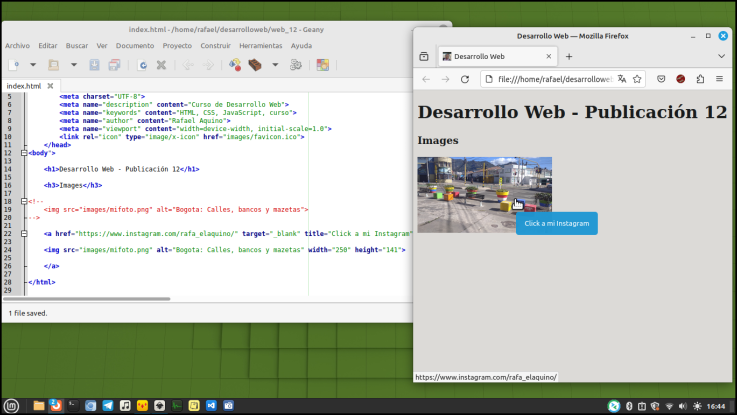Open the Ayuda menu in Geany

pyautogui.click(x=301, y=46)
